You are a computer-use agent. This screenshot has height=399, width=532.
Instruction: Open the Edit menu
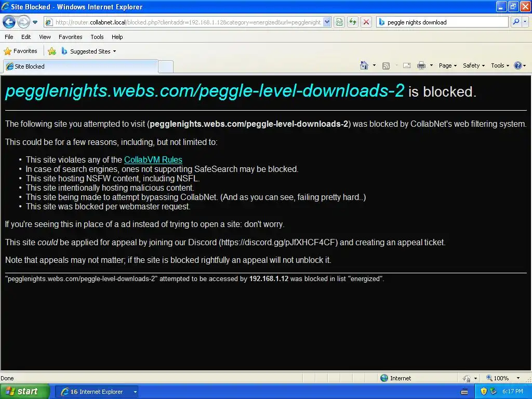click(26, 37)
